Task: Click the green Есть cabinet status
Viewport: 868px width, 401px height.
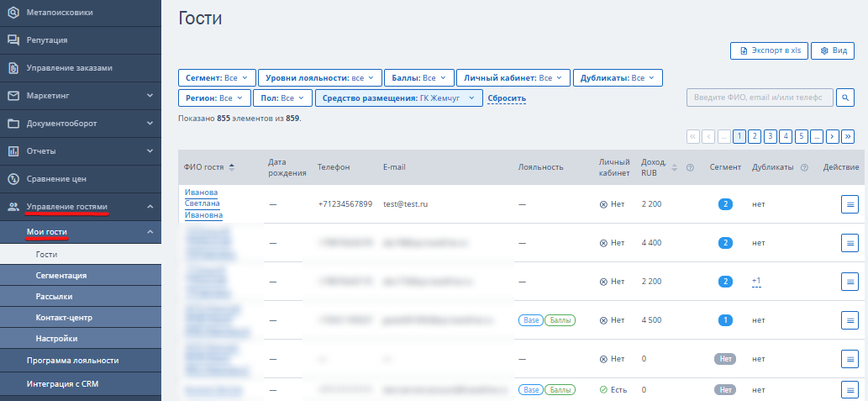Action: tap(612, 389)
